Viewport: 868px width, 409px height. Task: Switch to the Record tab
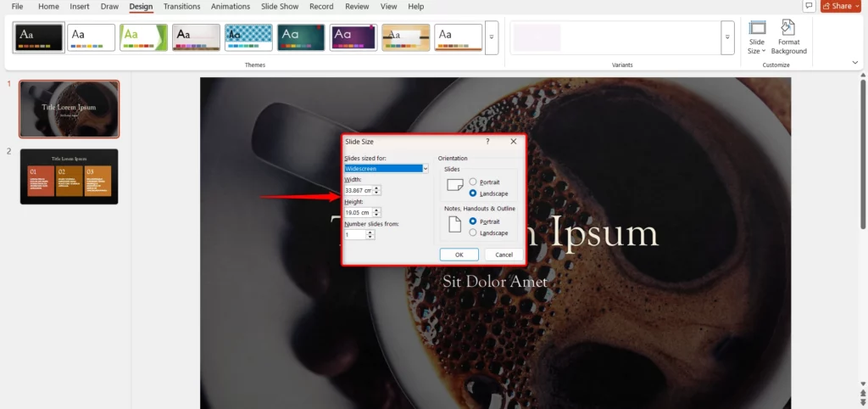click(x=321, y=7)
